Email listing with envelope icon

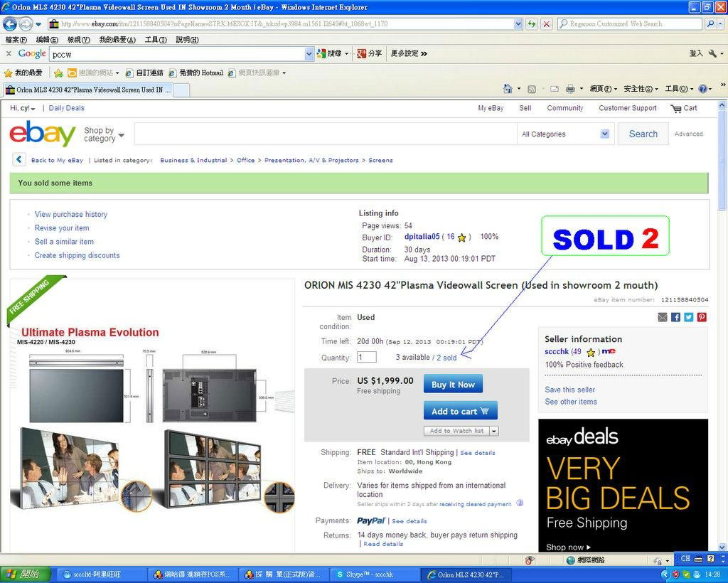[663, 317]
